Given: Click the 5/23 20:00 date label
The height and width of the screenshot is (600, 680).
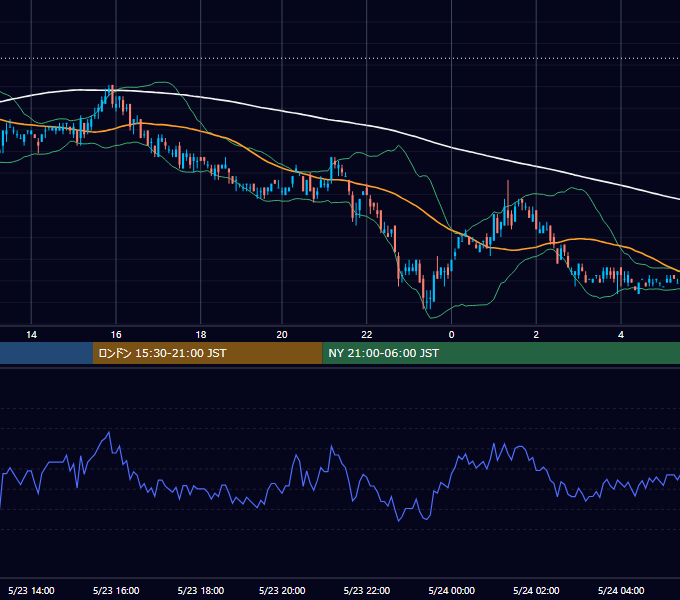Looking at the screenshot, I should [x=282, y=590].
